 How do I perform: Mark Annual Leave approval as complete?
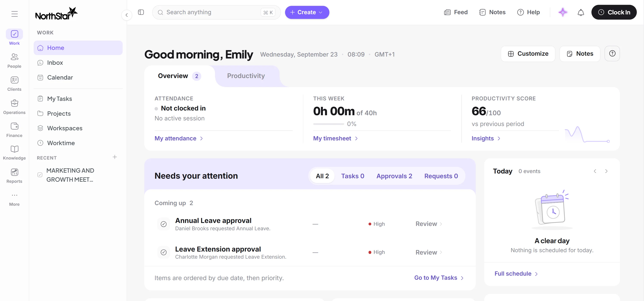(164, 224)
